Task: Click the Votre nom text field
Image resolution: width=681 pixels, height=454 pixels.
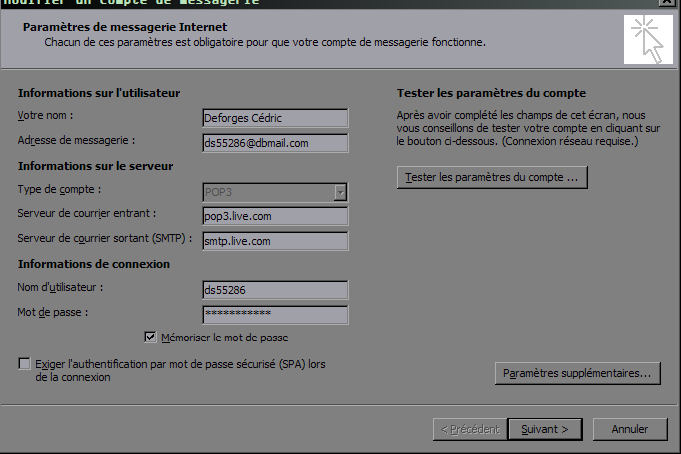Action: 274,118
